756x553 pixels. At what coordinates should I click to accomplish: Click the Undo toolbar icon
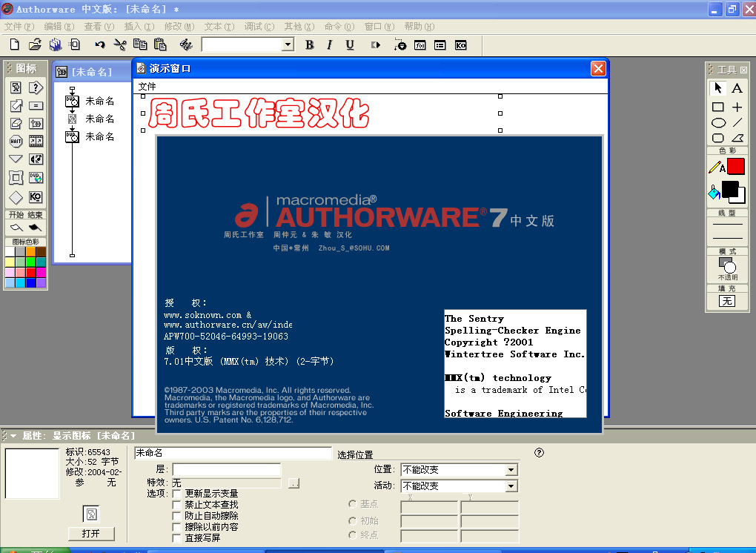(100, 44)
